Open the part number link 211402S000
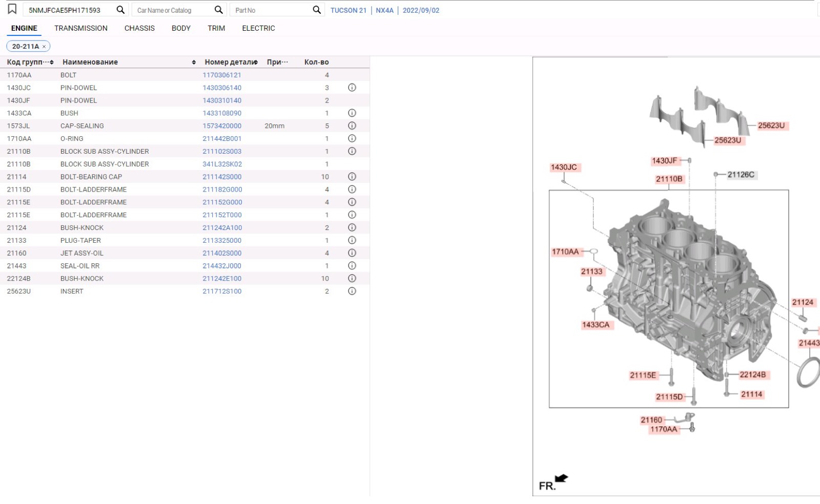This screenshot has width=820, height=504. [x=222, y=253]
